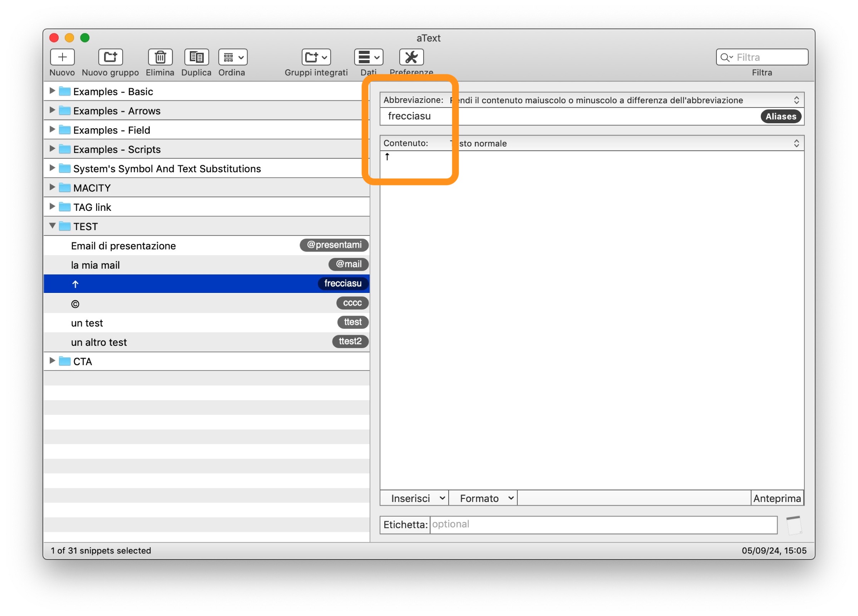Screen dimensions: 858x616
Task: Click the Aliases button
Action: 780,116
